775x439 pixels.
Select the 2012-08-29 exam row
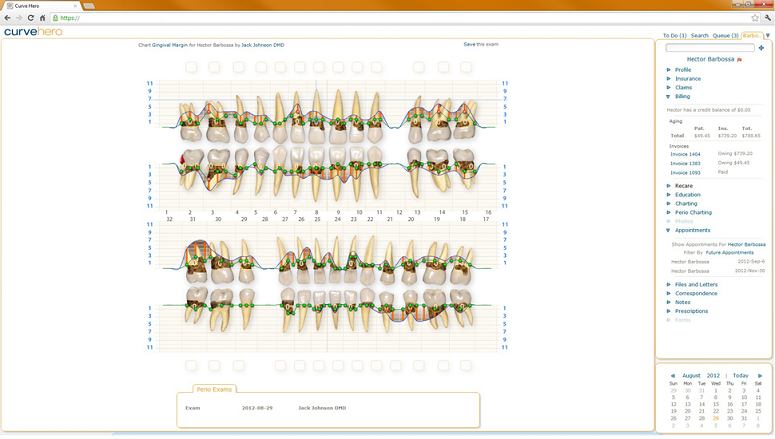(328, 408)
